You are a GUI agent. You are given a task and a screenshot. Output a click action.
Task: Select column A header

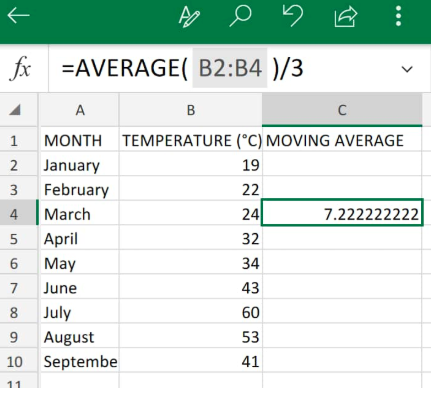pyautogui.click(x=80, y=110)
